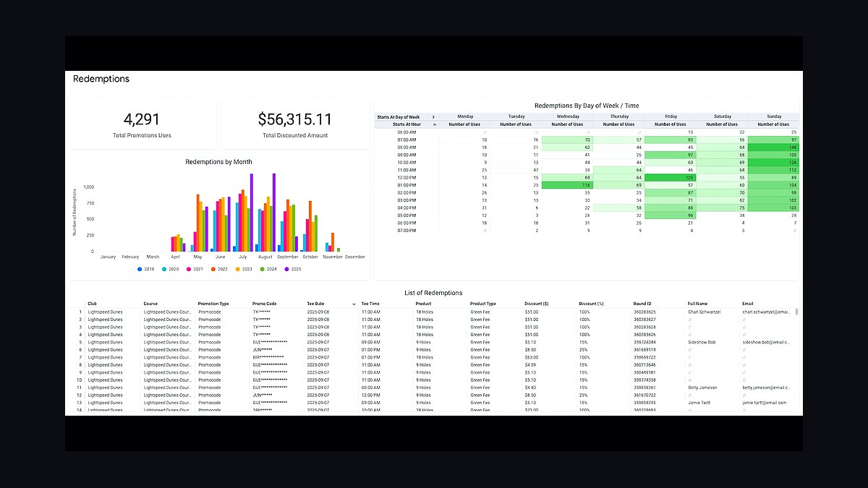Image resolution: width=868 pixels, height=488 pixels.
Task: Click the Sunday 08:00 AM cell showing 148
Action: [773, 147]
